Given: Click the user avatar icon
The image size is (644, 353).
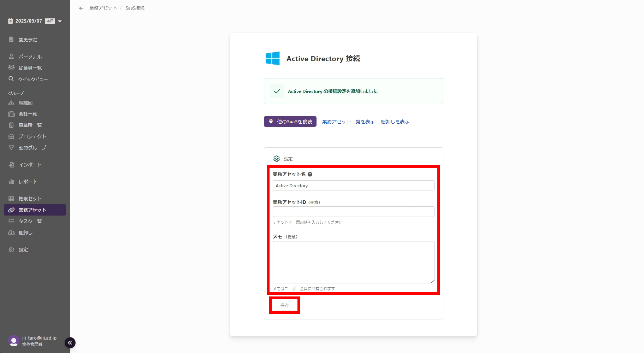Looking at the screenshot, I should (14, 341).
